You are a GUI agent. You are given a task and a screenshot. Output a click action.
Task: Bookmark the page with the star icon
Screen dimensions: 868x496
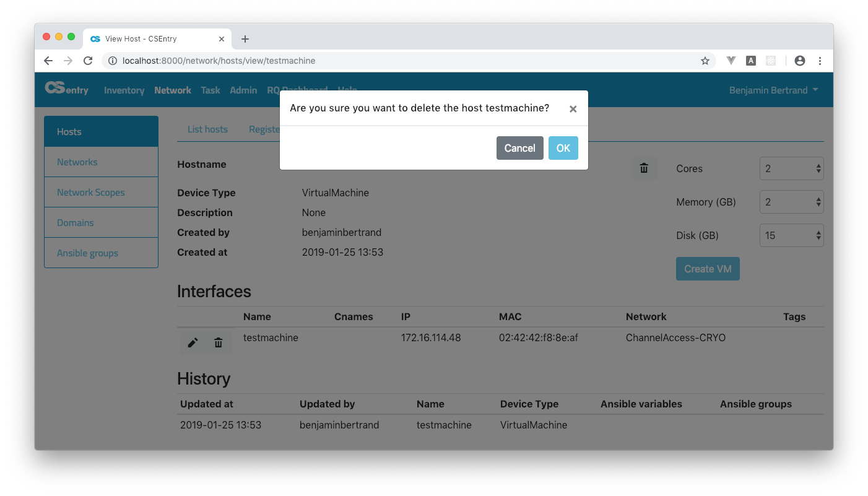(705, 61)
